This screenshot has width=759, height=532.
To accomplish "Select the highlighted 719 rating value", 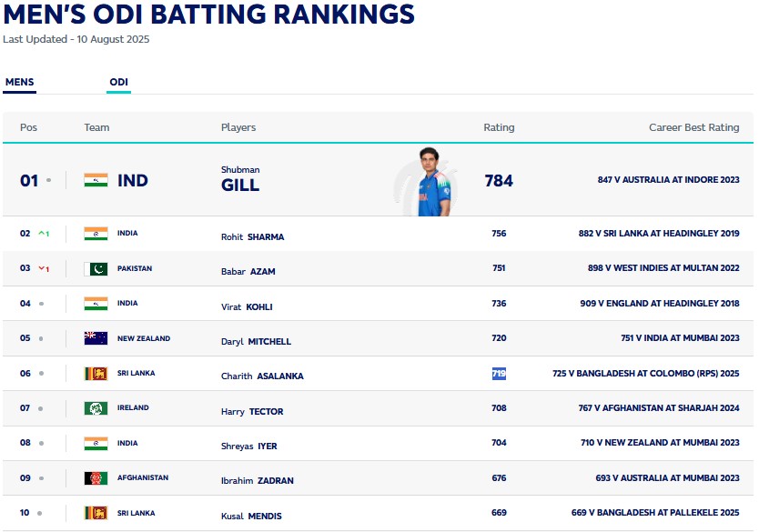I will point(499,374).
